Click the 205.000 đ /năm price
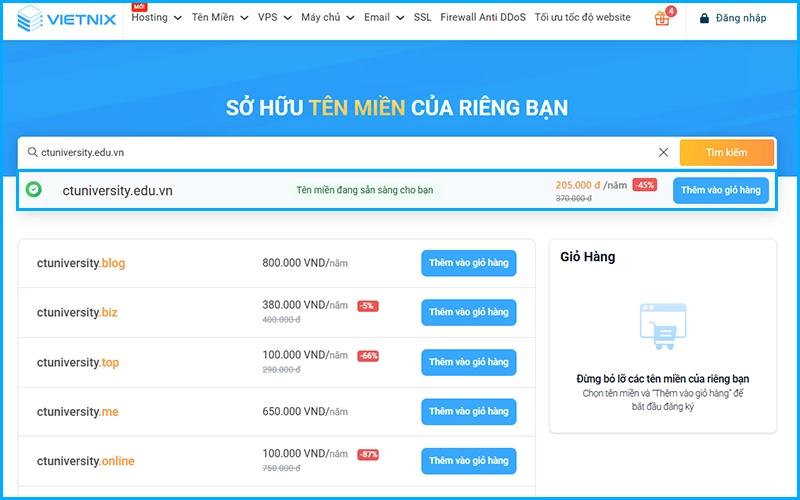The width and height of the screenshot is (800, 500). (591, 185)
